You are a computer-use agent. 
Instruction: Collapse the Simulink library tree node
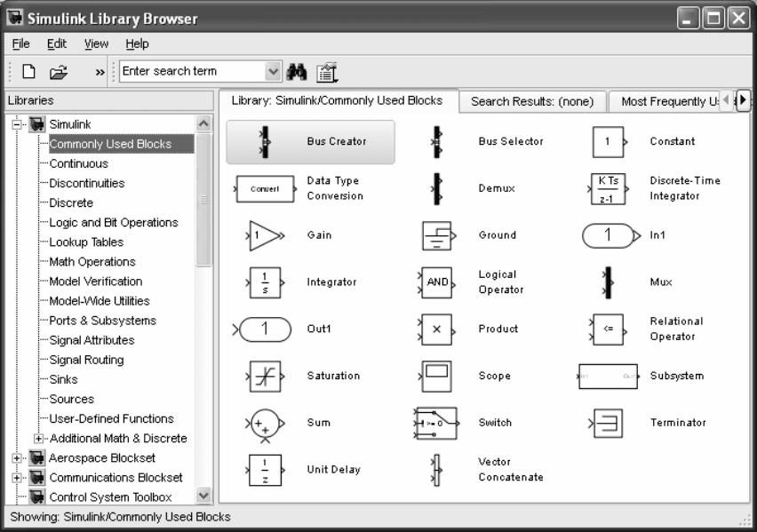pos(17,124)
